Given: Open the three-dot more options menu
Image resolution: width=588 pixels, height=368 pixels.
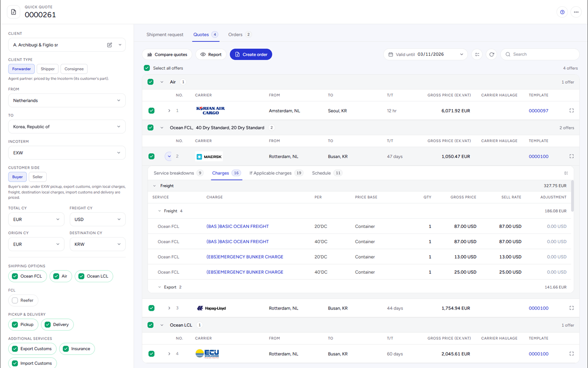Looking at the screenshot, I should (x=576, y=12).
